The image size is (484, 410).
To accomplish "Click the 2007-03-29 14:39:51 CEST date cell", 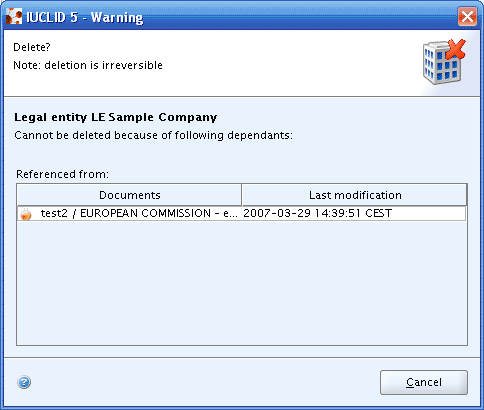I will 317,213.
